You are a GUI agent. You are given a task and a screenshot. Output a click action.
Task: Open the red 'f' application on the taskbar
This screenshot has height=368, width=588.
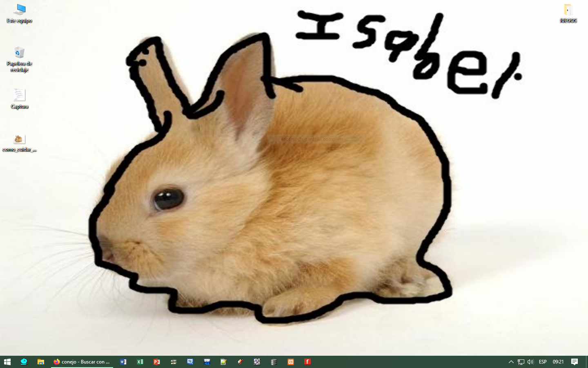tap(307, 362)
